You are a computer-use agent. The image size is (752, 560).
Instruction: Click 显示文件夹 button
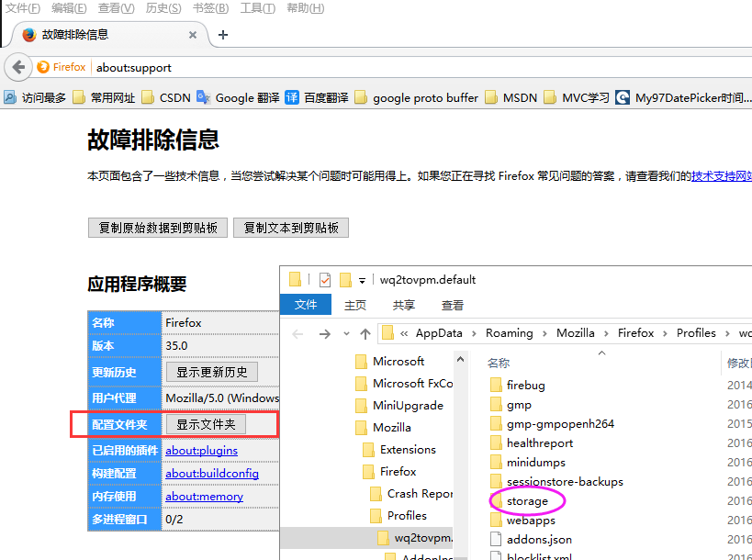click(x=207, y=424)
